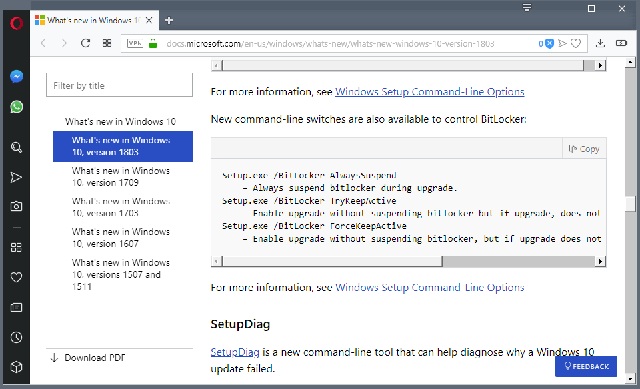Select What's new in version 1607 entry

(x=121, y=238)
